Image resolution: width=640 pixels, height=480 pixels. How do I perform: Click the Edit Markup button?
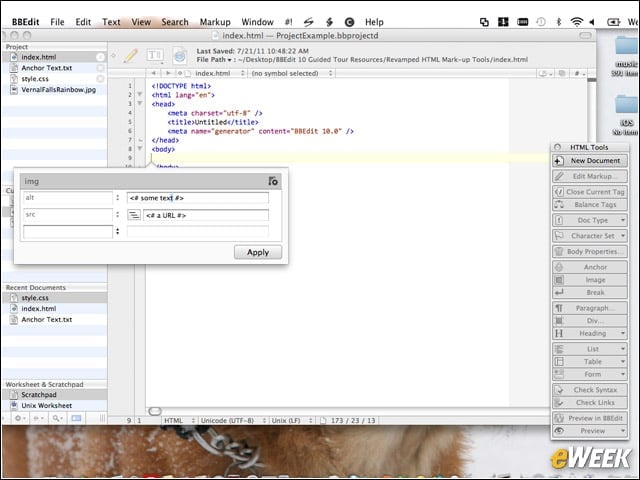(590, 176)
